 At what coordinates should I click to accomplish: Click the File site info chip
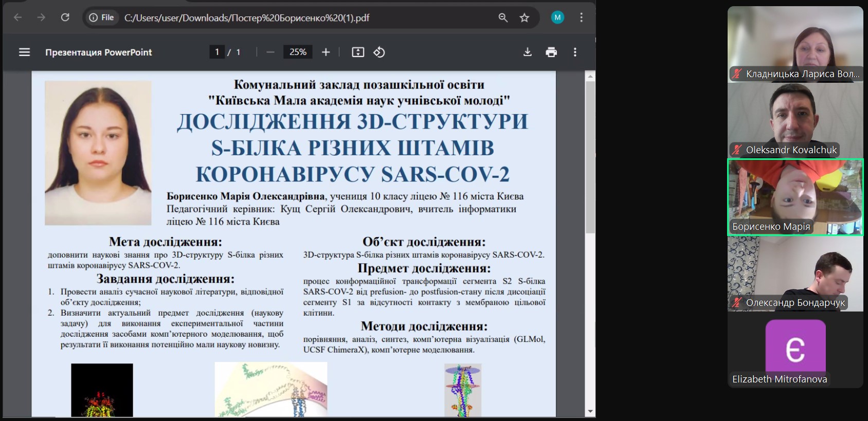102,17
